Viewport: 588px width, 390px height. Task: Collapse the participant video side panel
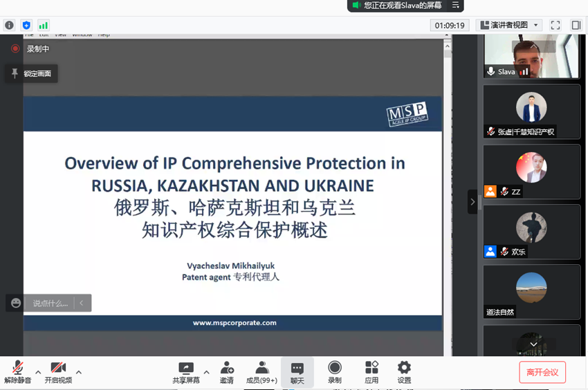click(472, 202)
